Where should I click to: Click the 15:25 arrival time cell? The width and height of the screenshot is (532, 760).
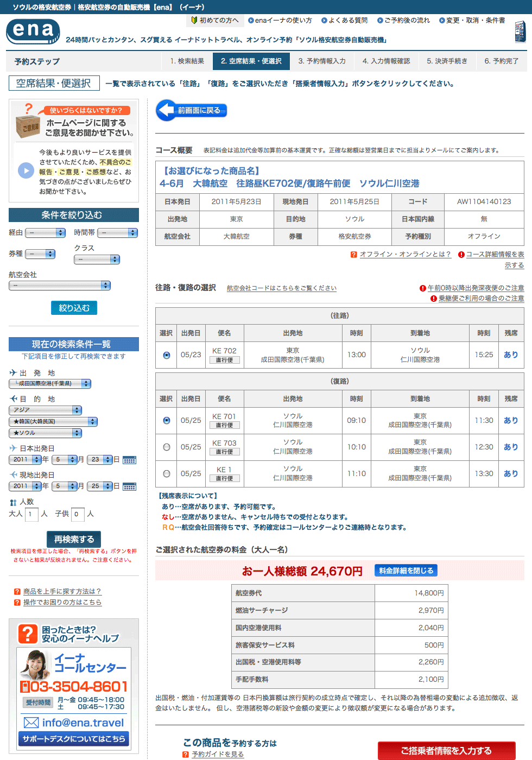(484, 355)
